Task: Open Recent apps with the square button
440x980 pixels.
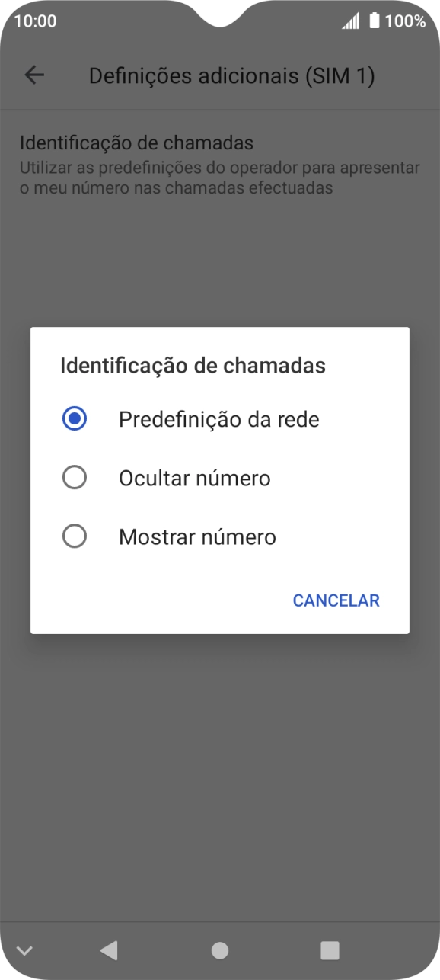Action: click(x=330, y=950)
